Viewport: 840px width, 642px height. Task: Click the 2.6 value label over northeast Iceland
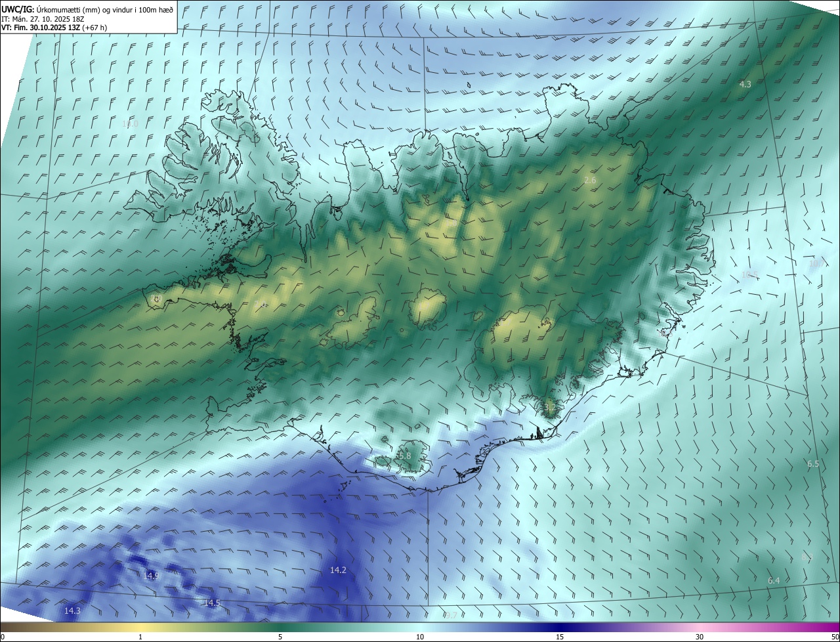tap(590, 180)
